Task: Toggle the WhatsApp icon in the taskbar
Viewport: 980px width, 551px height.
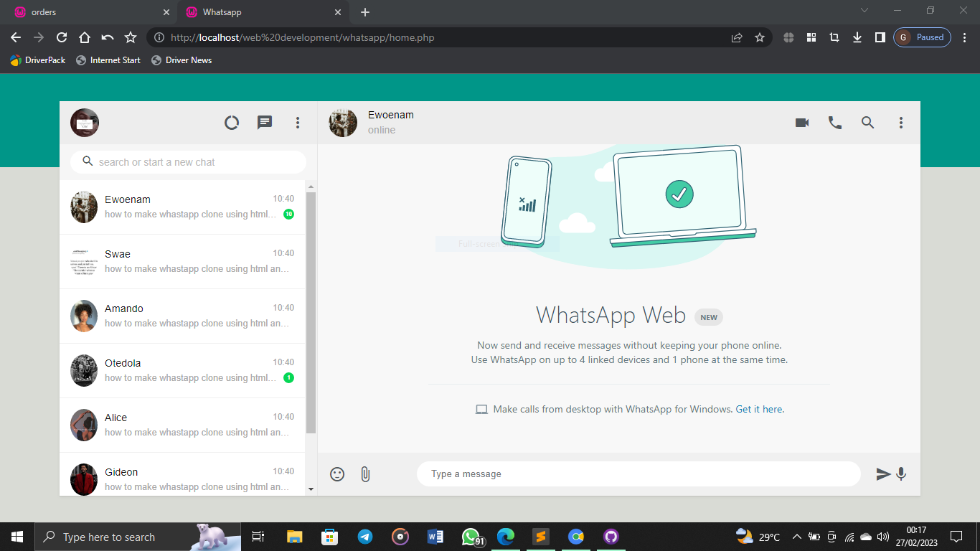Action: coord(471,537)
